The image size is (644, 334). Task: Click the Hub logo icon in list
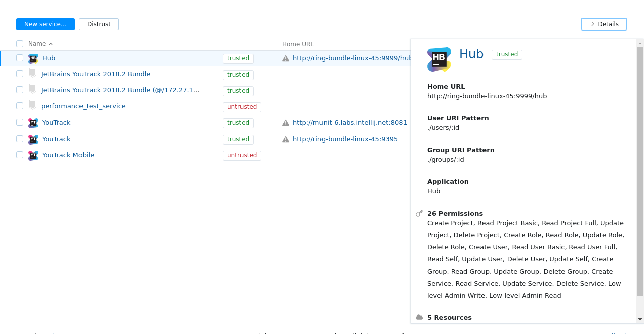pyautogui.click(x=33, y=58)
